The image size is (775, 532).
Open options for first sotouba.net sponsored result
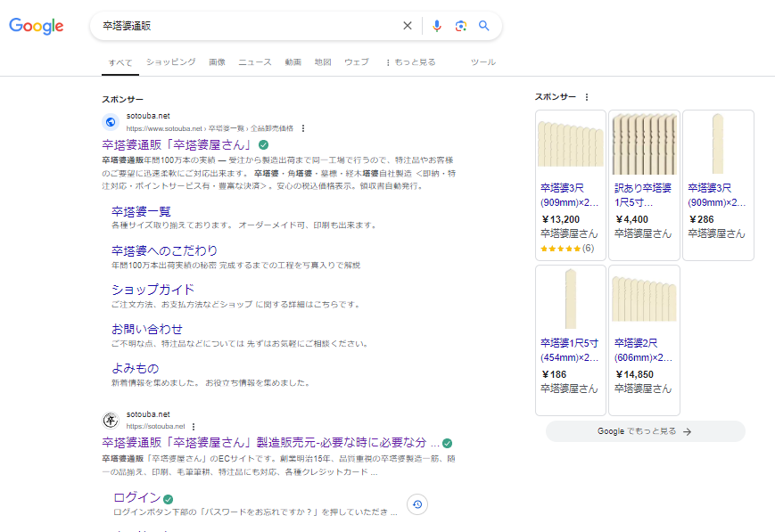coord(303,128)
